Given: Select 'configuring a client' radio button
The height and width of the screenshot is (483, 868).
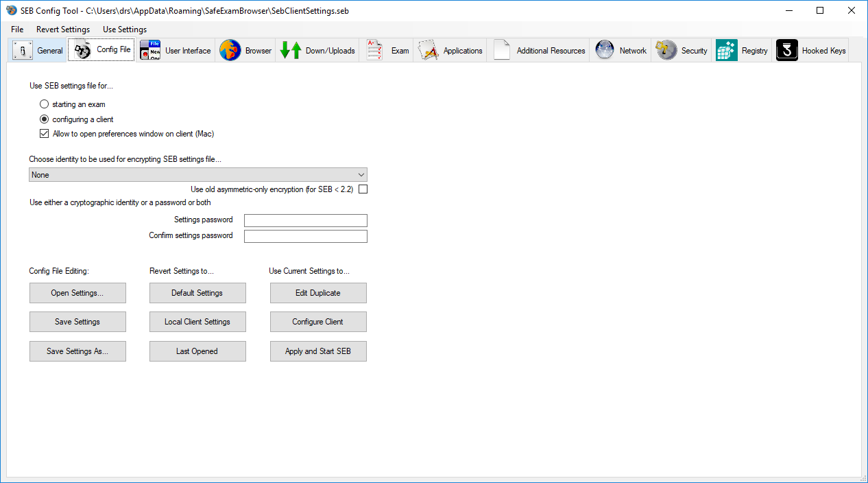Looking at the screenshot, I should (x=45, y=119).
